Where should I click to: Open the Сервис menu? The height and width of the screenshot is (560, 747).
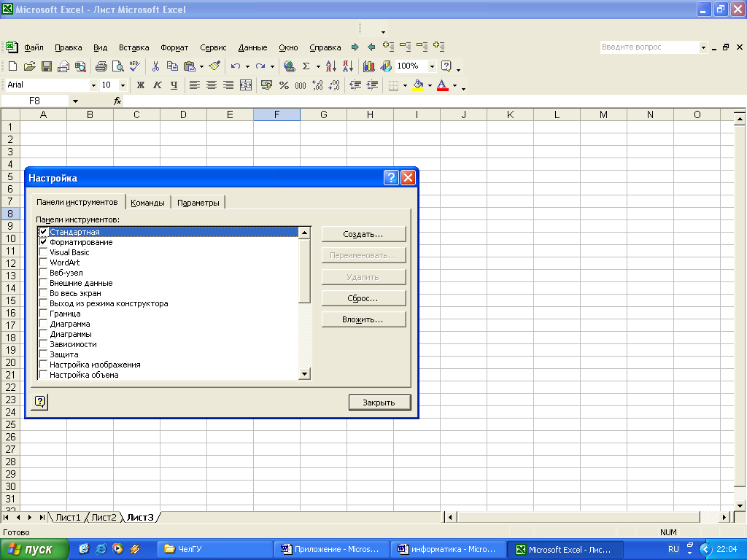pos(213,47)
